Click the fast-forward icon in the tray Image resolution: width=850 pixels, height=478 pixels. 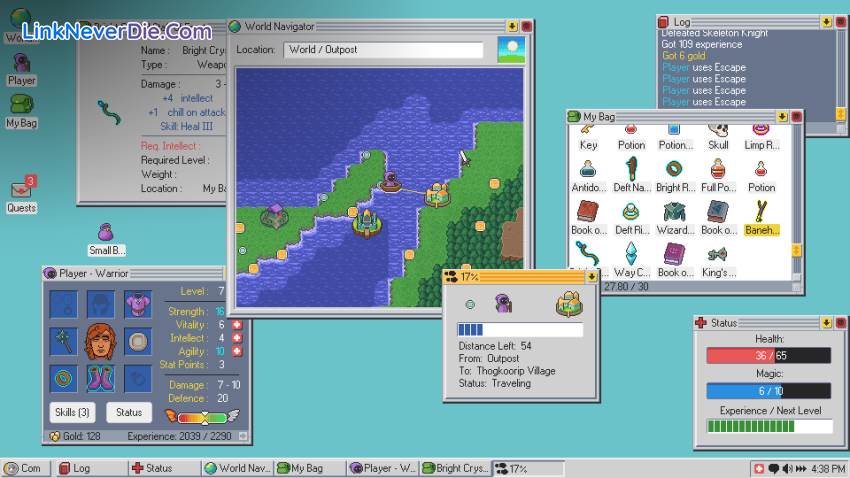click(x=801, y=469)
